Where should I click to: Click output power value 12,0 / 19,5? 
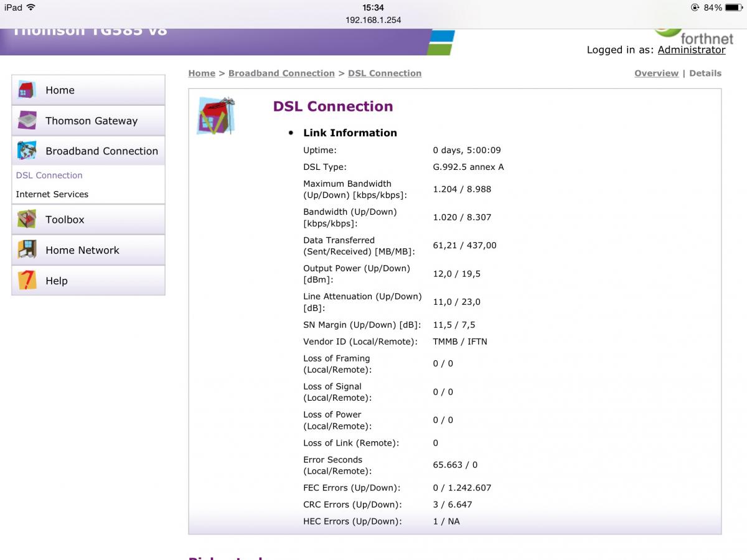457,274
